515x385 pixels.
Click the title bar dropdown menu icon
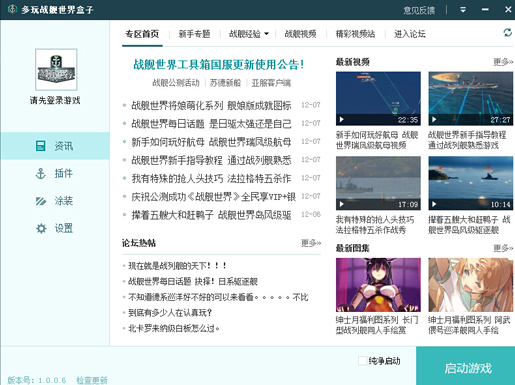(x=463, y=10)
